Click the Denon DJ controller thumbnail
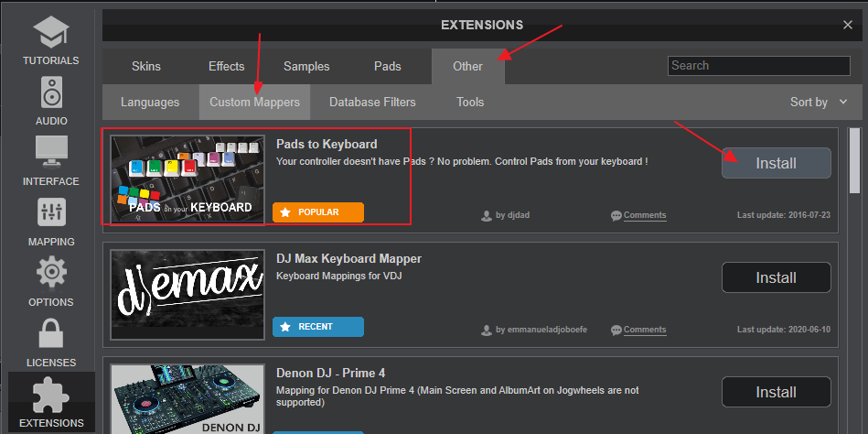This screenshot has width=868, height=434. pyautogui.click(x=188, y=399)
